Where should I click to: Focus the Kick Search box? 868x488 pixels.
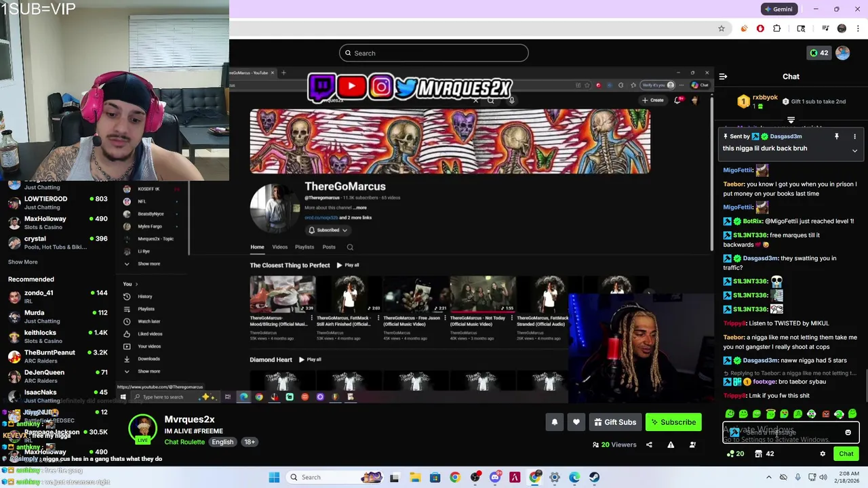tap(434, 53)
